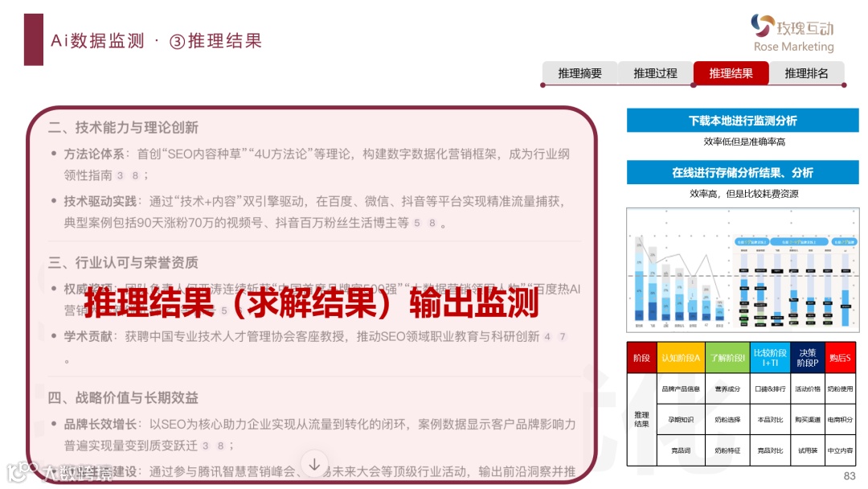
Task: Click the heading 三、行业认可与荣誉资质
Action: coord(123,262)
